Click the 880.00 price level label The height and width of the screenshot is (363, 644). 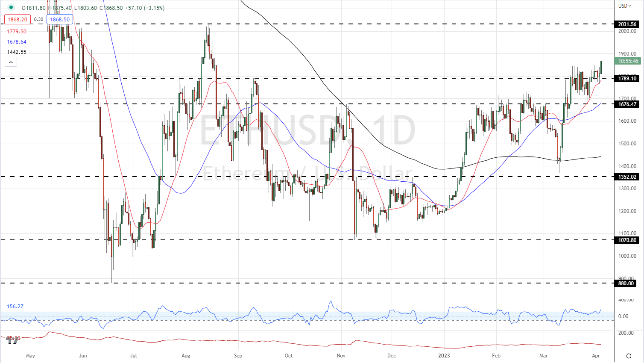[626, 283]
